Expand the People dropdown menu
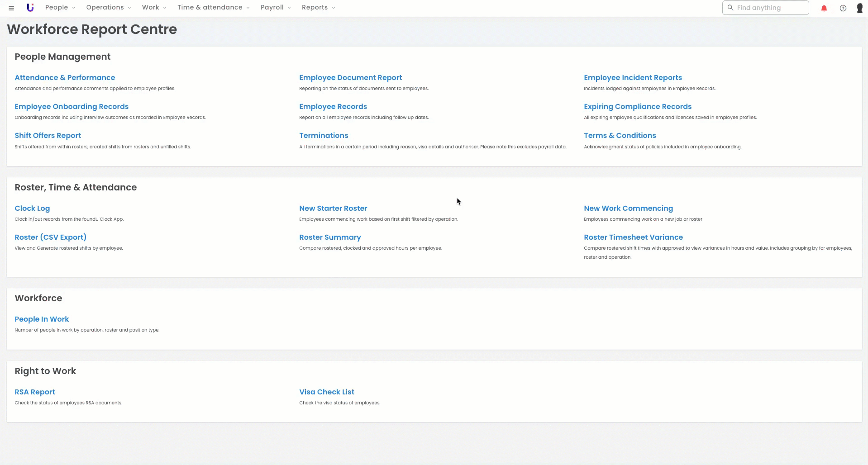This screenshot has height=465, width=868. click(60, 8)
